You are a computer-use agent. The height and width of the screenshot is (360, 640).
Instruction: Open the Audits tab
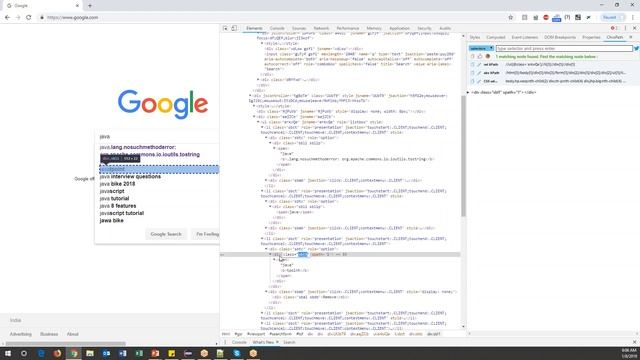445,28
